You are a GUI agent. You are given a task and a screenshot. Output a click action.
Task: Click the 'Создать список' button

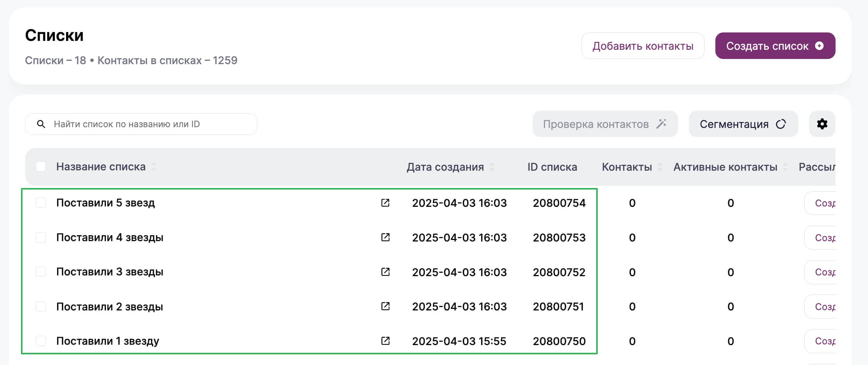(x=775, y=46)
